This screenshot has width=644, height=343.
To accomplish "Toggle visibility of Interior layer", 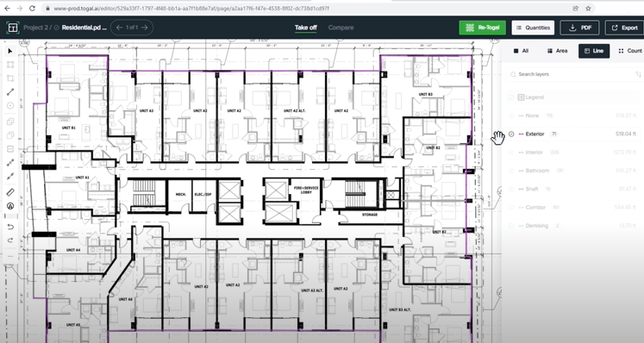I will 511,153.
